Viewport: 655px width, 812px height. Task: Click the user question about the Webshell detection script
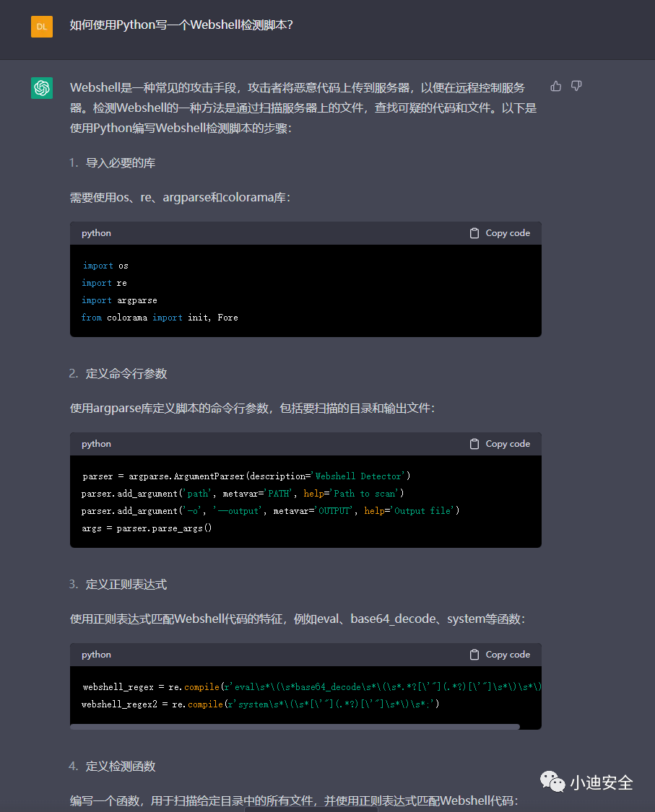181,25
